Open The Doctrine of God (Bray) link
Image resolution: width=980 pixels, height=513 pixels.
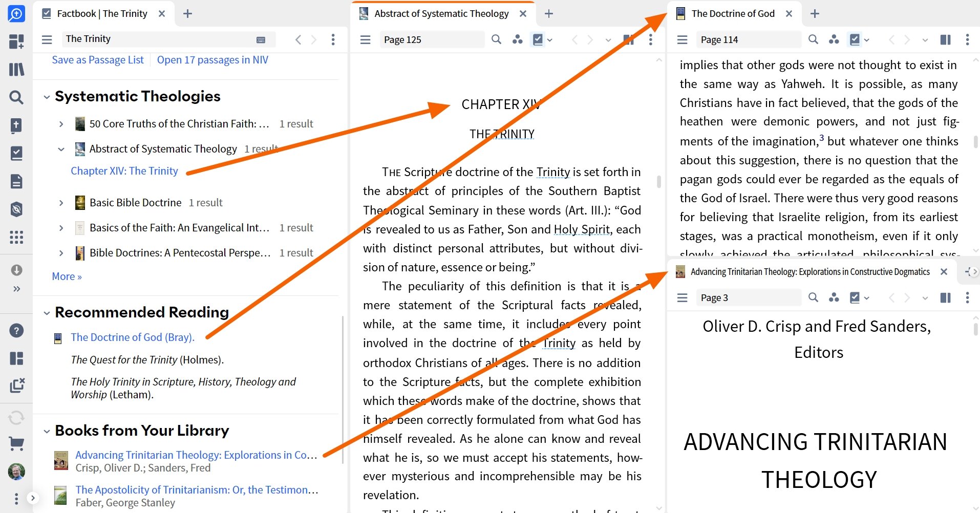(x=133, y=337)
